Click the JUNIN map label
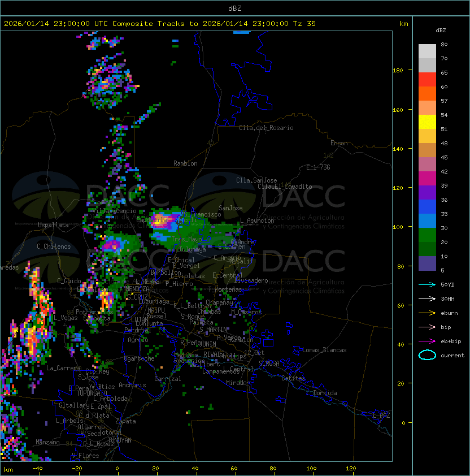 point(207,344)
